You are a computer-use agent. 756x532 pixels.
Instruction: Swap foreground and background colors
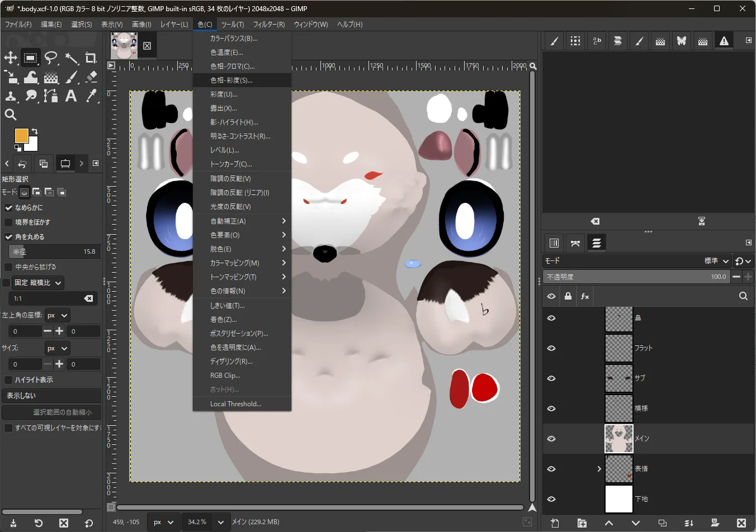pos(35,131)
